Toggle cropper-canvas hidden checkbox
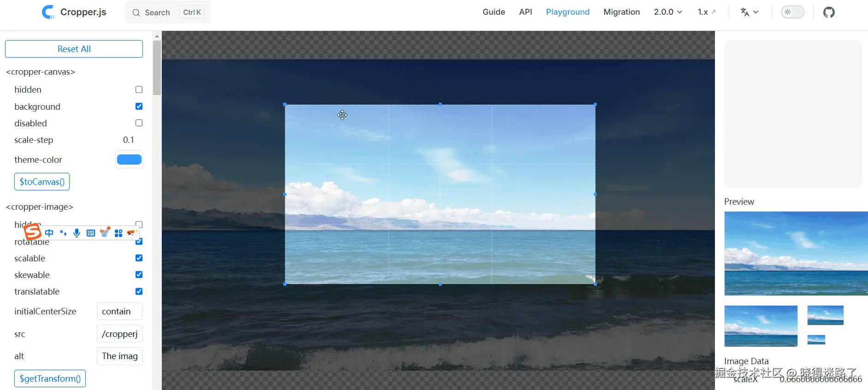Image resolution: width=868 pixels, height=390 pixels. pyautogui.click(x=139, y=89)
